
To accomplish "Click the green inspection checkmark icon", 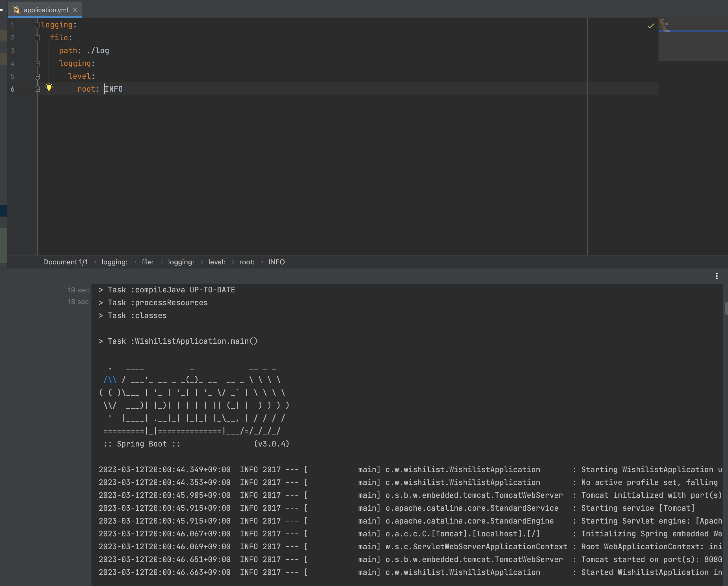I will coord(651,26).
